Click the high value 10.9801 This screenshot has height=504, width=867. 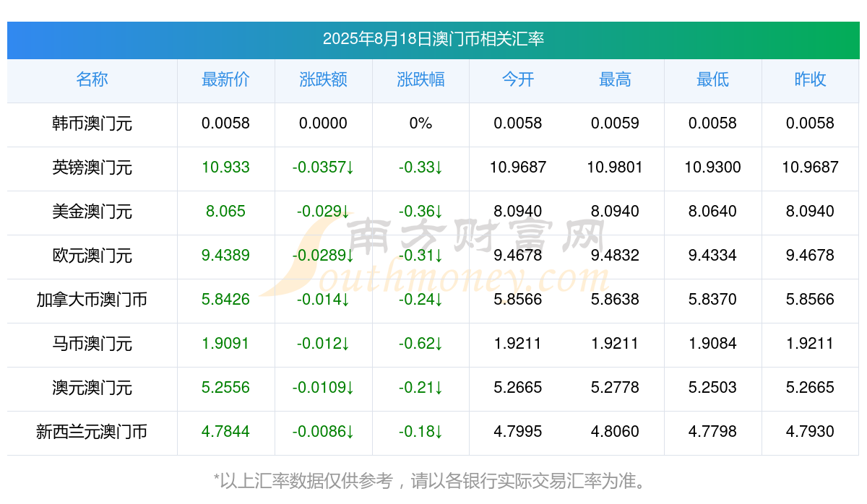click(615, 168)
